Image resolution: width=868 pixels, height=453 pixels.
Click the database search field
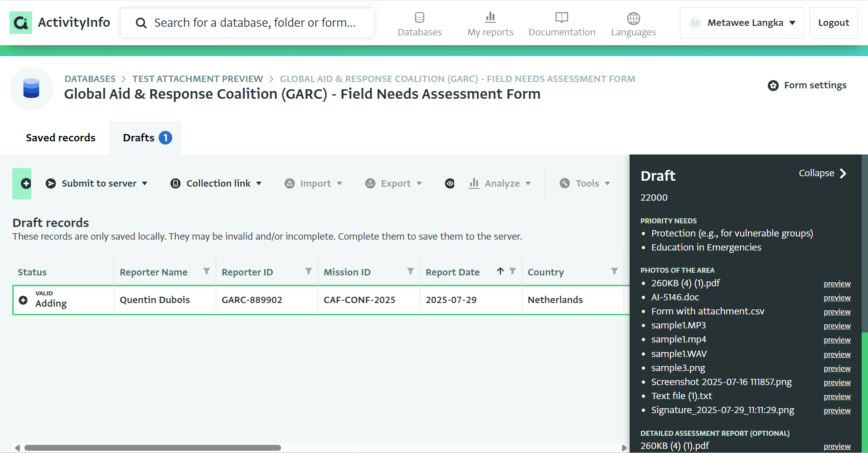click(x=254, y=23)
